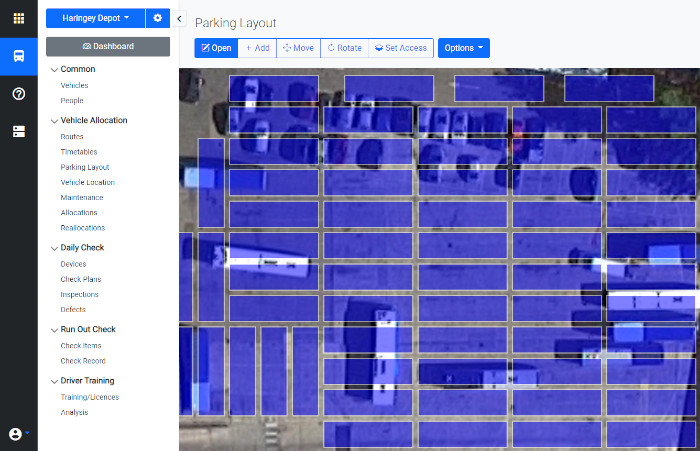This screenshot has width=700, height=451.
Task: Click the depot settings gear icon
Action: 158,18
